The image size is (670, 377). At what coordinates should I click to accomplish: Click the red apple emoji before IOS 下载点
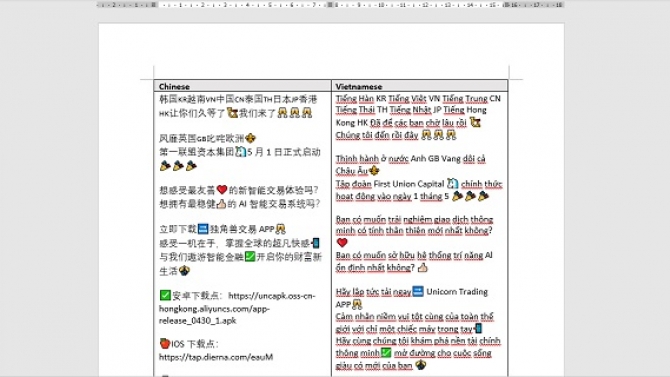[x=165, y=343]
